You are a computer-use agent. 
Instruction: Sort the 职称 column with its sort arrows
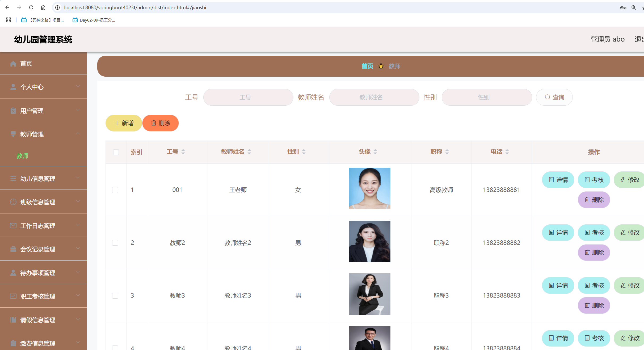[x=447, y=152]
